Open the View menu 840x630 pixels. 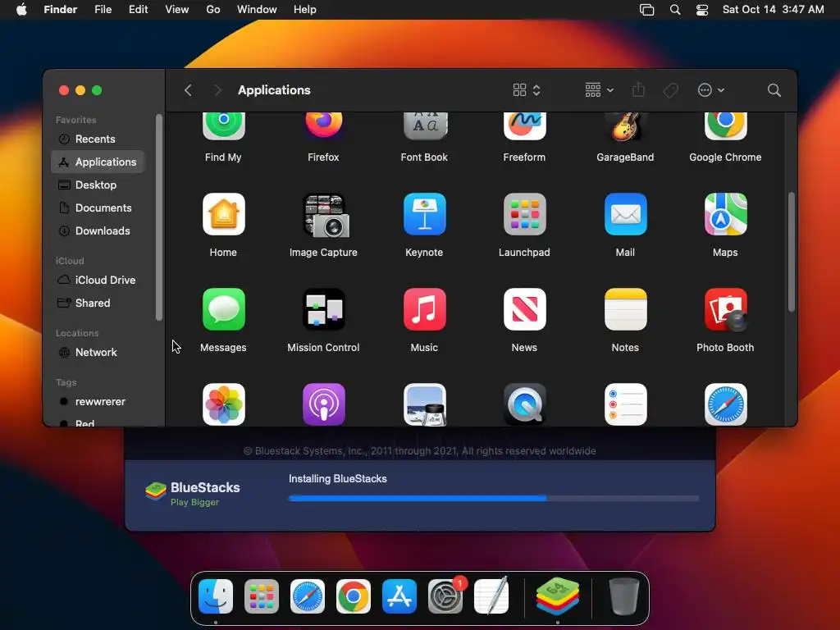(177, 10)
